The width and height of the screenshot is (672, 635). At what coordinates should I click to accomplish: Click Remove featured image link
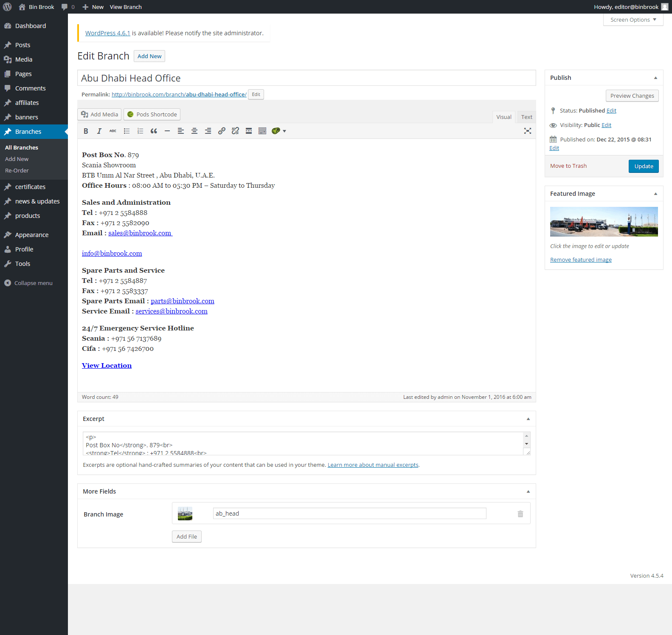click(x=581, y=260)
